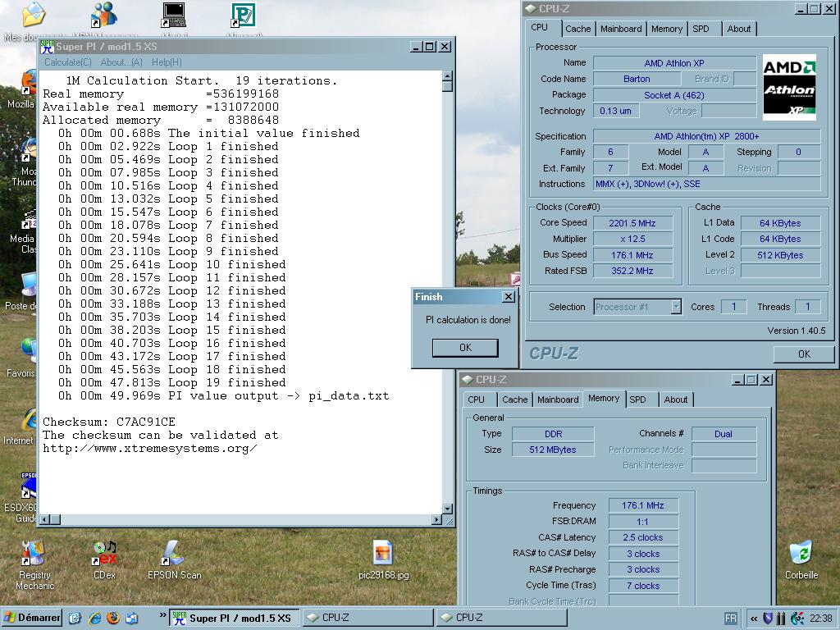Click the Barton code name field
Viewport: 840px width, 630px height.
[637, 79]
